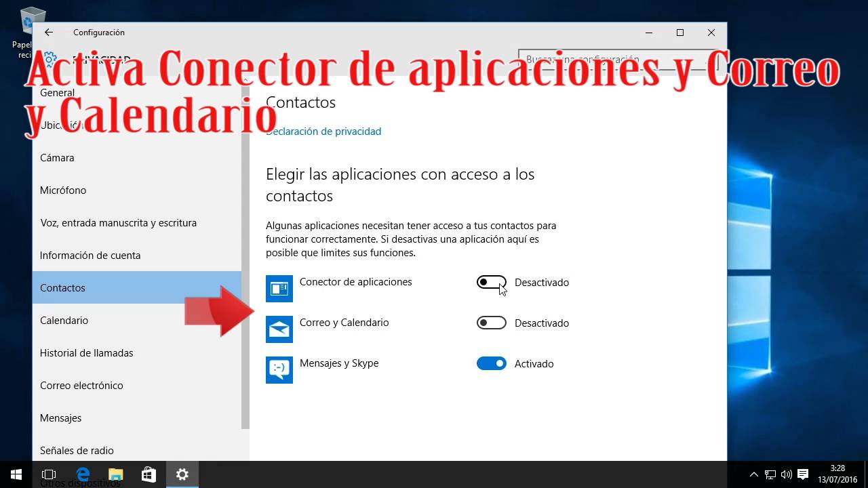Select Cámara in the sidebar
The image size is (868, 488).
[136, 158]
